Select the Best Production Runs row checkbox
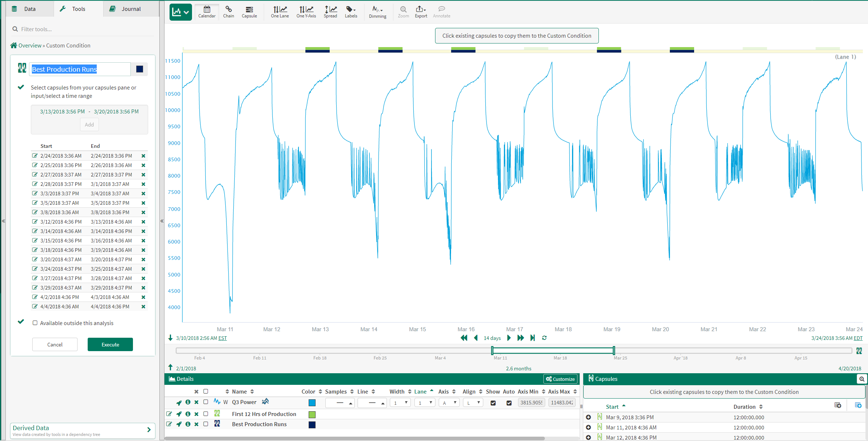Screen dimensions: 868x441 [x=206, y=424]
